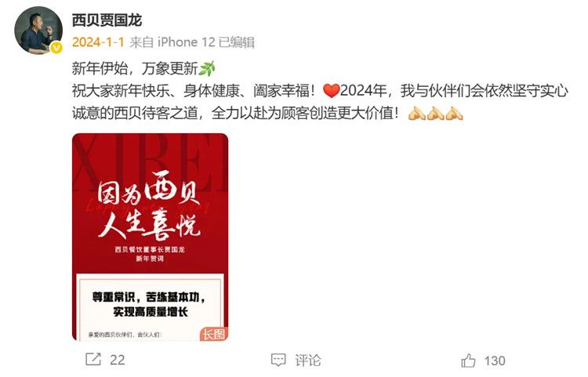Image resolution: width=588 pixels, height=377 pixels.
Task: Click the like count 130
Action: [495, 361]
